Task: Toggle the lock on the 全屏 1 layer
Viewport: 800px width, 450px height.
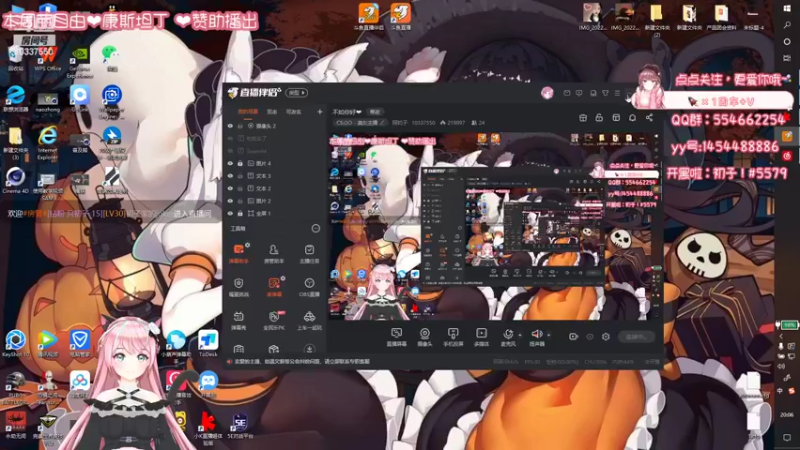Action: pyautogui.click(x=240, y=213)
